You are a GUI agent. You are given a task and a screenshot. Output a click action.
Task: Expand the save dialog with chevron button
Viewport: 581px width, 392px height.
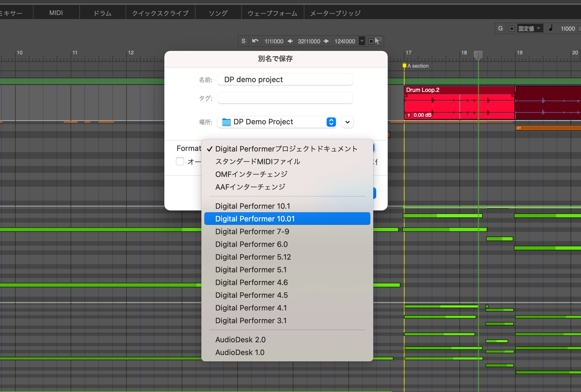[x=348, y=122]
